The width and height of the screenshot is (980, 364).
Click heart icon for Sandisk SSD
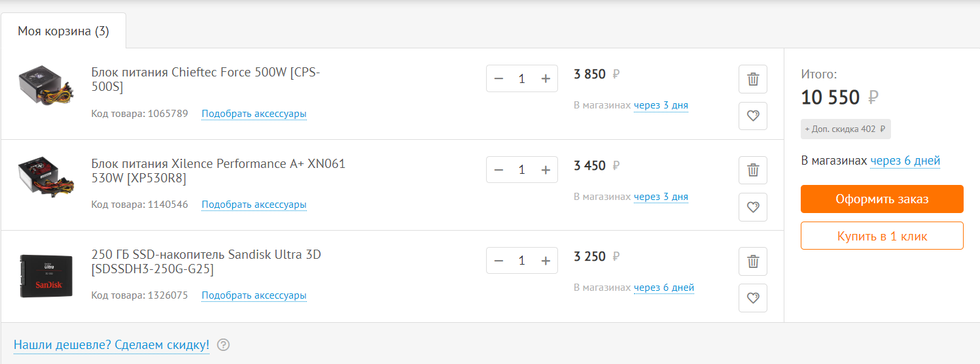click(x=752, y=298)
